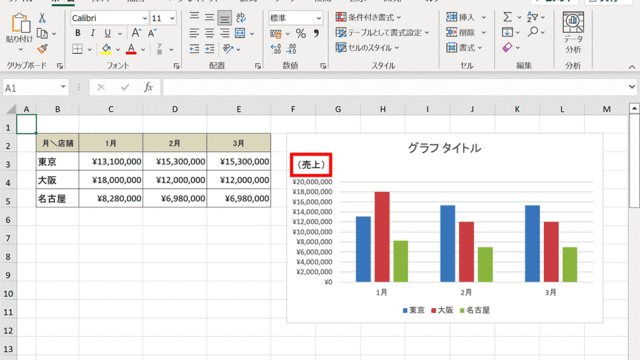Click the insert function fx icon
Image resolution: width=640 pixels, height=360 pixels.
tap(148, 87)
